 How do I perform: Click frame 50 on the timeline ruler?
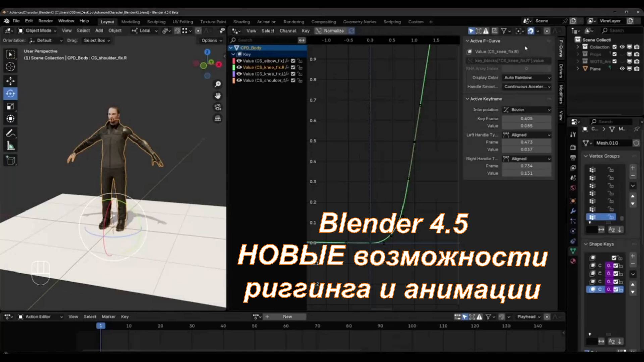coord(255,326)
